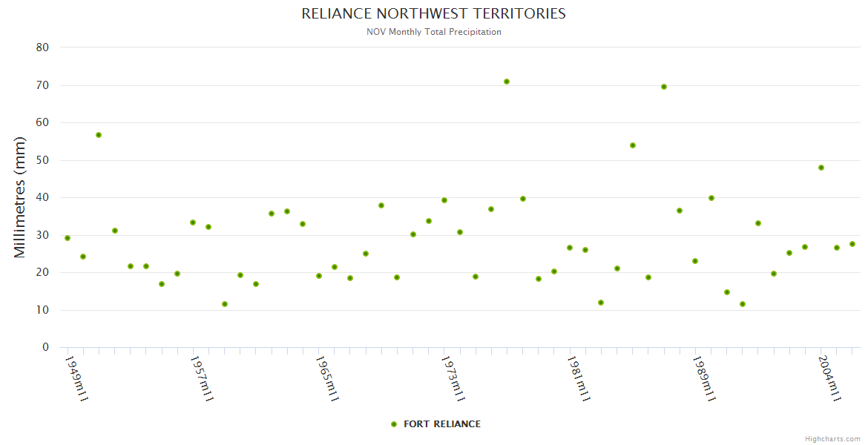The image size is (868, 445).
Task: Click the Millimetres (mm) y-axis title
Action: click(20, 197)
